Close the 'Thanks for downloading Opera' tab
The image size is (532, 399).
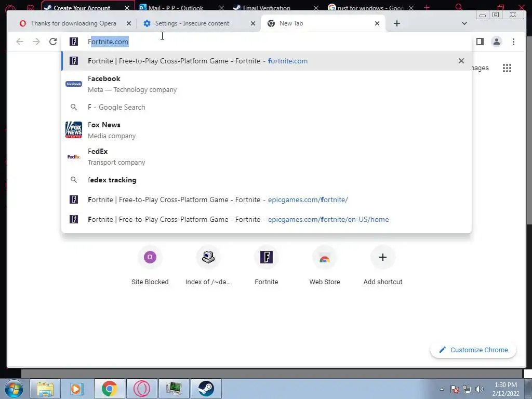[129, 23]
